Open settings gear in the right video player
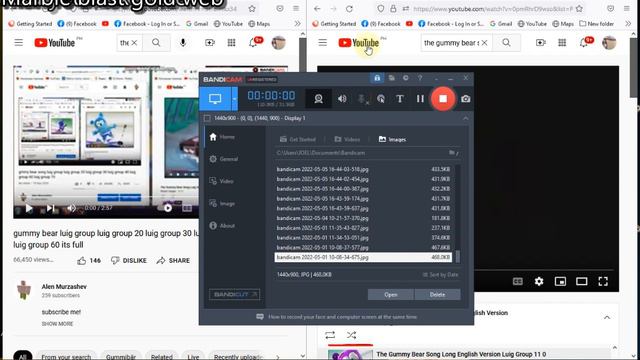Image resolution: width=640 pixels, height=360 pixels. click(x=539, y=281)
